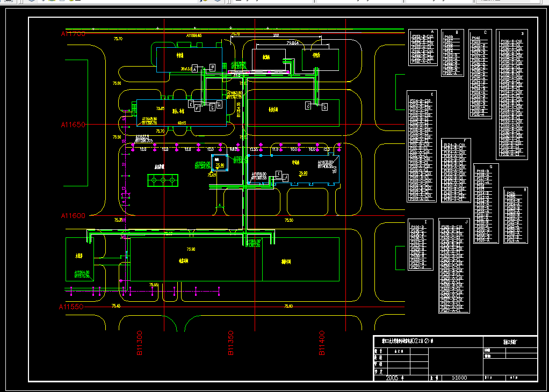
Task: Click header letter J of pipe table
Action: click(466, 222)
